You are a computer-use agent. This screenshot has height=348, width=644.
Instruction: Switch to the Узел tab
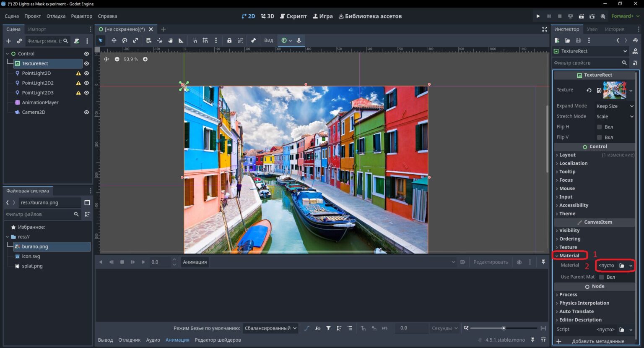(x=592, y=29)
